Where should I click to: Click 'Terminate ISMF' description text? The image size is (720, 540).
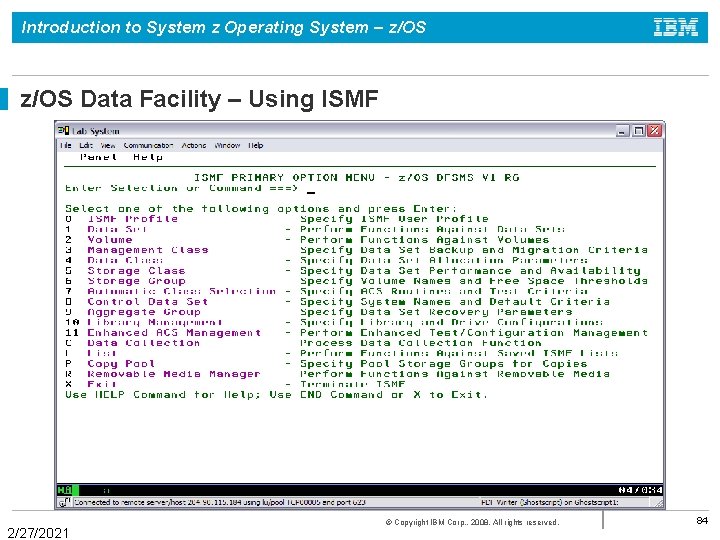(x=353, y=384)
